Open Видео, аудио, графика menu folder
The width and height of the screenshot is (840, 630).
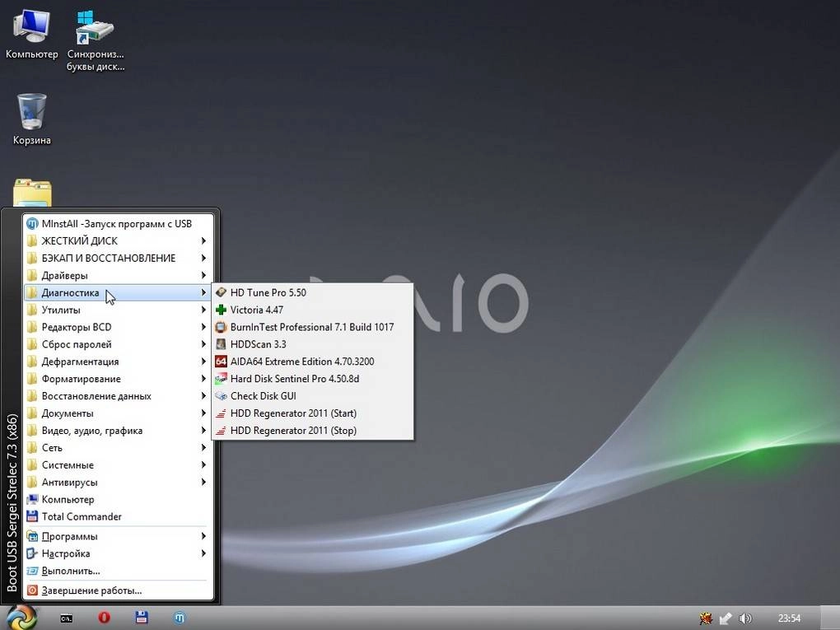coord(117,430)
